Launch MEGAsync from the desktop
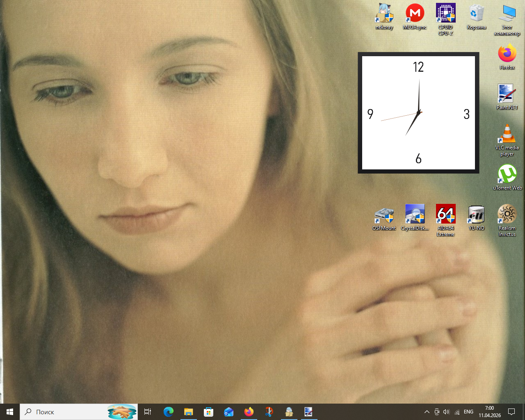Screen dimensions: 525x420 point(415,14)
